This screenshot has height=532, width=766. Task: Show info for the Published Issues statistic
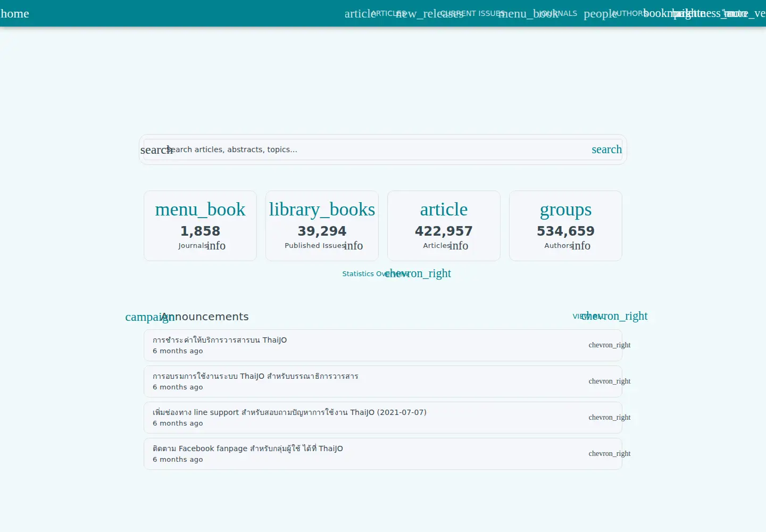[x=353, y=246]
